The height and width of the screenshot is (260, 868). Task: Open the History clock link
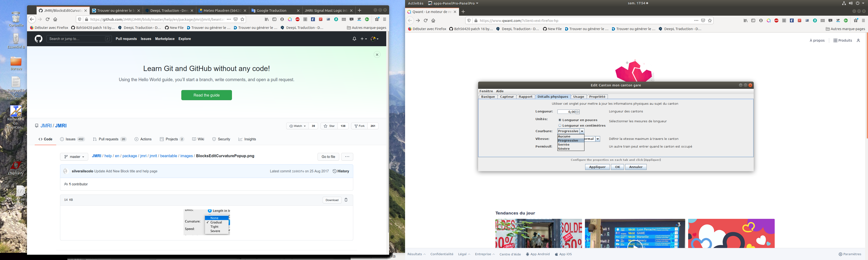pyautogui.click(x=341, y=171)
